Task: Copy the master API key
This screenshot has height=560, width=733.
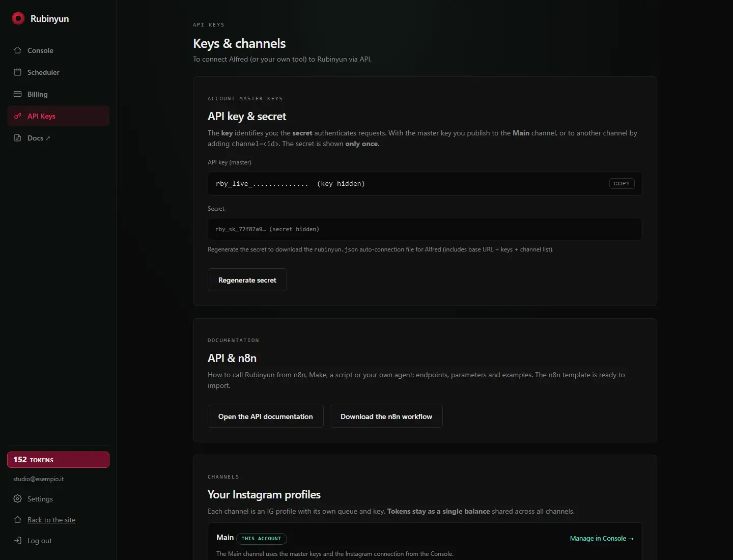Action: coord(622,183)
